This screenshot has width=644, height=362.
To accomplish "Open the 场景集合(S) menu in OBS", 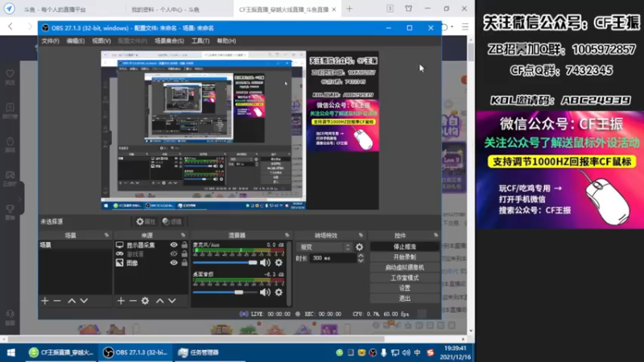I will click(169, 41).
